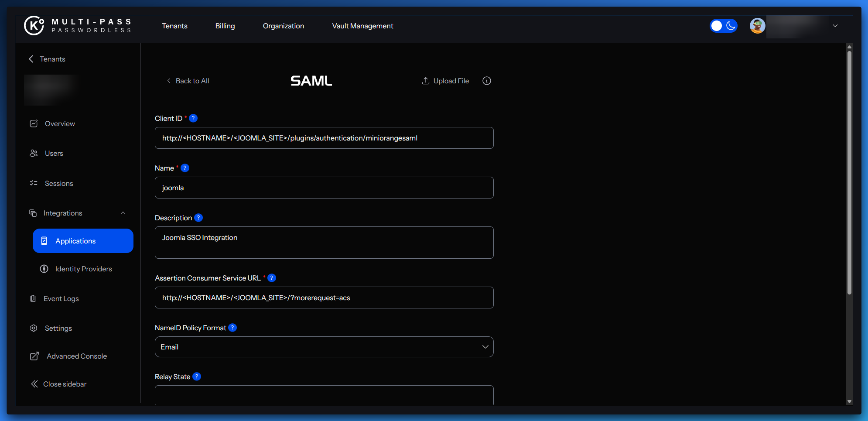This screenshot has width=868, height=421.
Task: Switch to Vault Management tab
Action: tap(362, 26)
